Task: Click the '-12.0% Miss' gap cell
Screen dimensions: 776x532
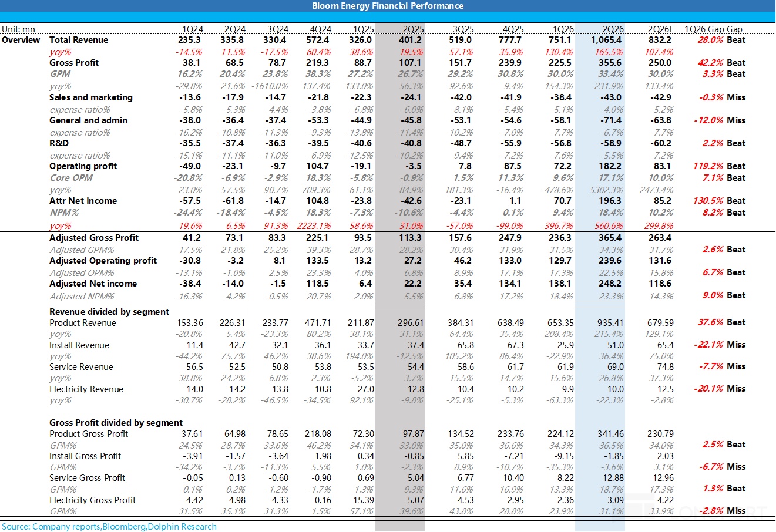Action: [720, 120]
